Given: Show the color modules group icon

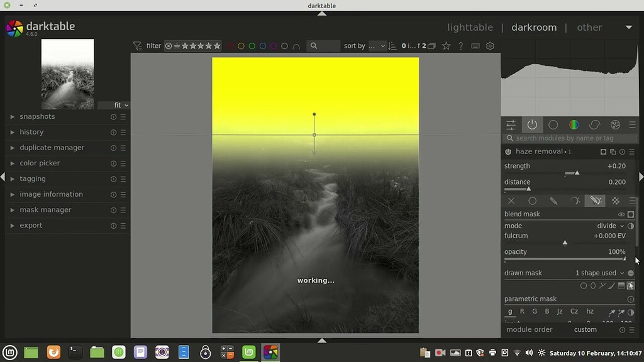Looking at the screenshot, I should tap(574, 125).
